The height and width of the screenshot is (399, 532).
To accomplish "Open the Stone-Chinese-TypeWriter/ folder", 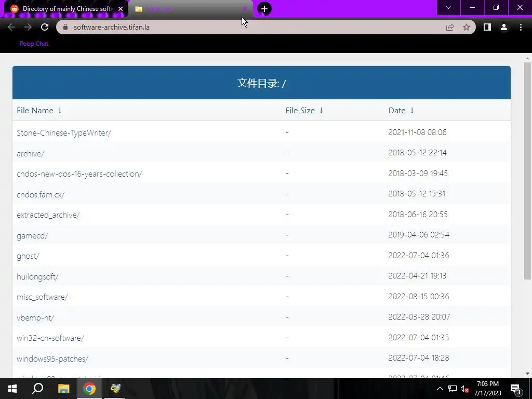I will pos(64,132).
